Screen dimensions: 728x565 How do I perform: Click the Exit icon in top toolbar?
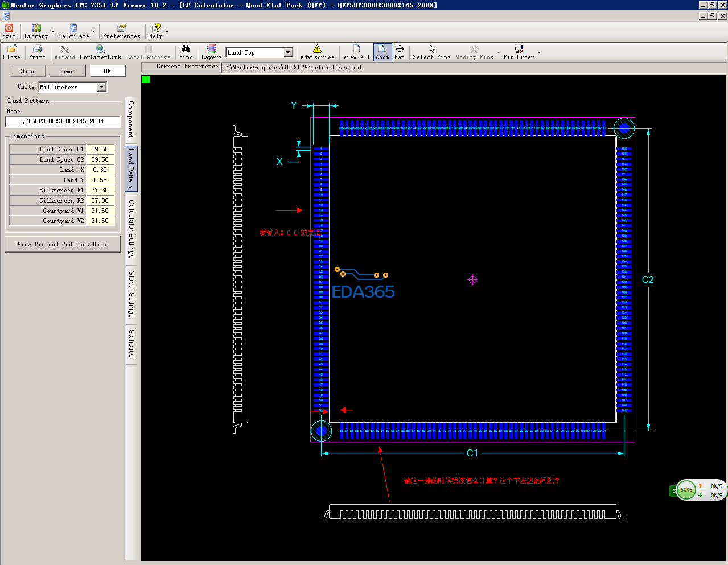[9, 31]
